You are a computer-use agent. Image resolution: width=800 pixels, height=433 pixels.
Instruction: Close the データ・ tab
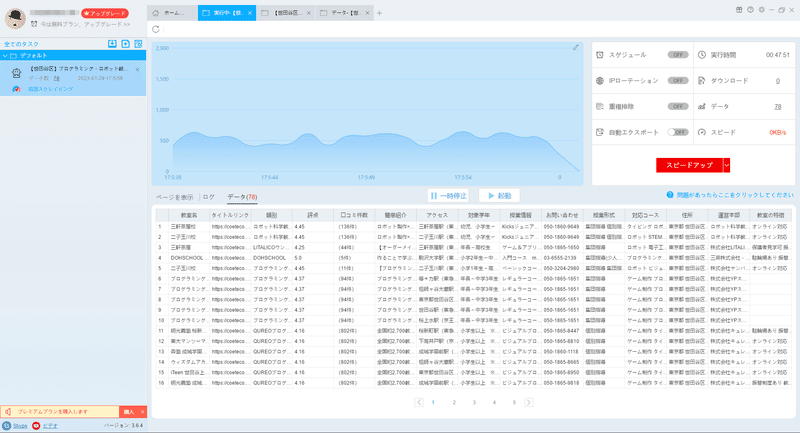coord(367,13)
